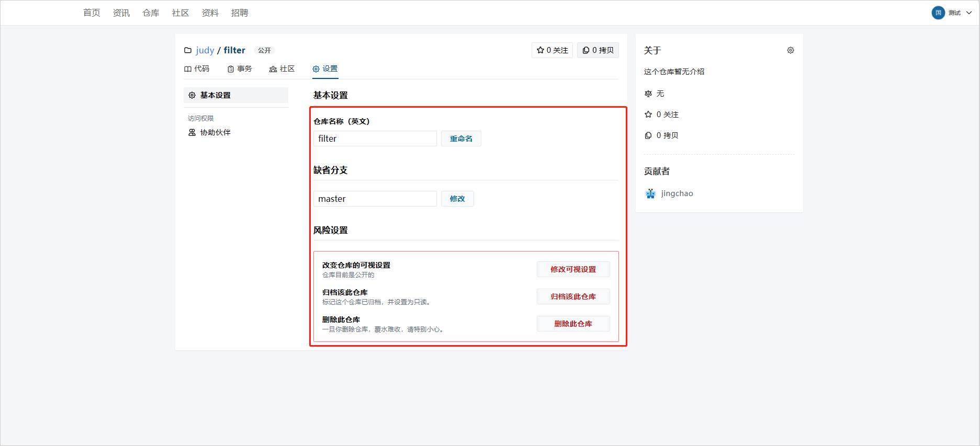Screen dimensions: 980x446
Task: Click the user avatar in the top bar
Action: [x=938, y=13]
